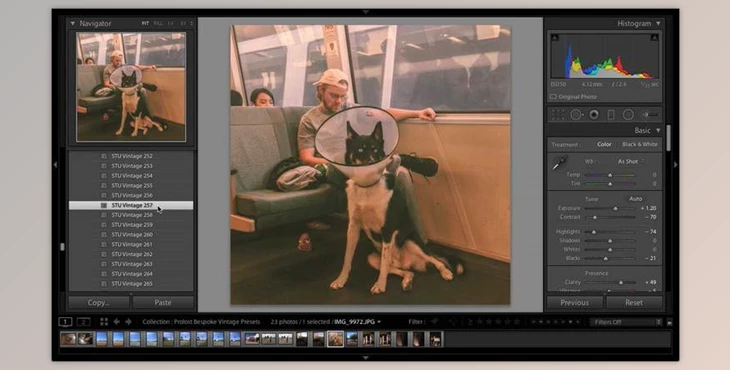Apply preset STU Vintage 262
Image resolution: width=730 pixels, height=370 pixels.
point(131,254)
